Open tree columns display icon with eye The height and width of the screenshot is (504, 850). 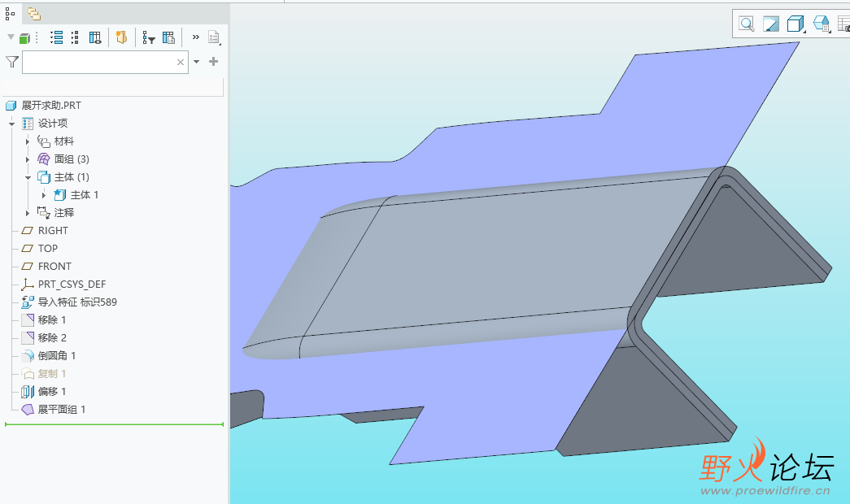point(95,37)
